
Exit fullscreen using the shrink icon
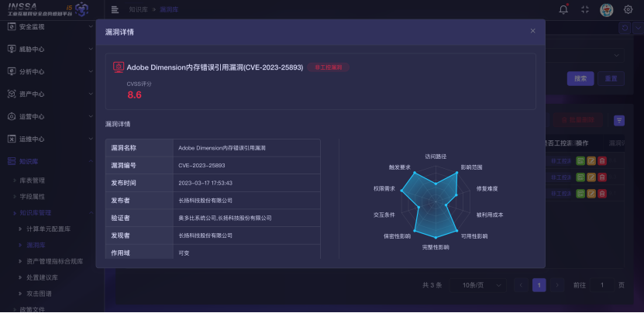pos(585,9)
